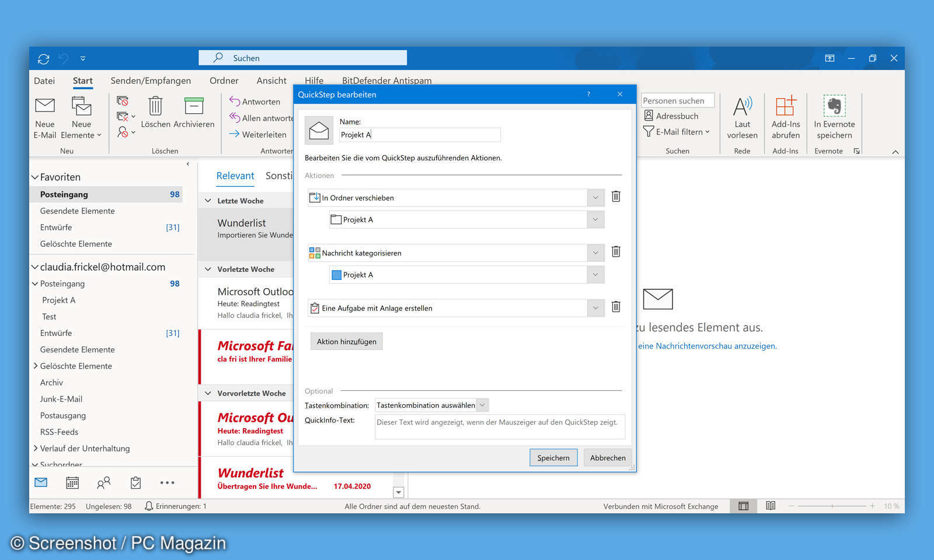Change the QuickStep envelope icon
The width and height of the screenshot is (934, 560).
point(319,130)
